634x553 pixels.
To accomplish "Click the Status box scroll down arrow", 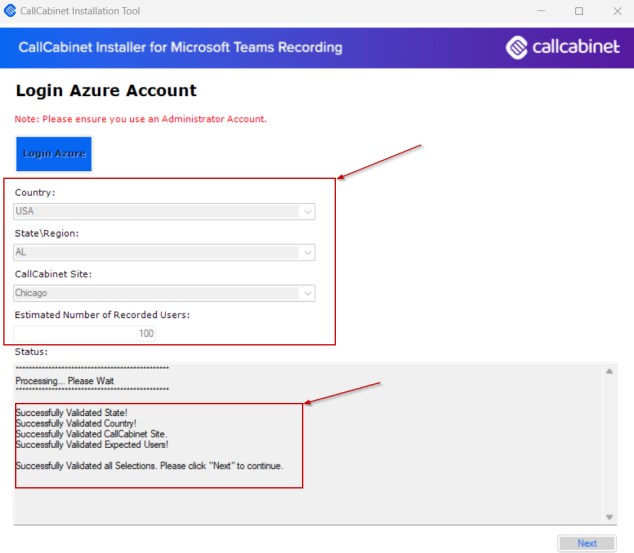I will [x=609, y=516].
